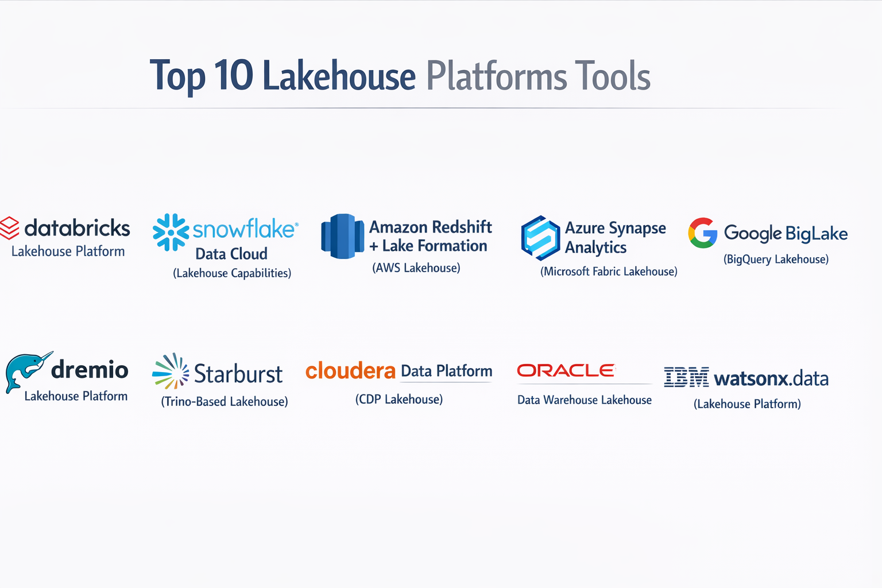
Task: Open the 'Google BigLake' label
Action: pos(786,233)
